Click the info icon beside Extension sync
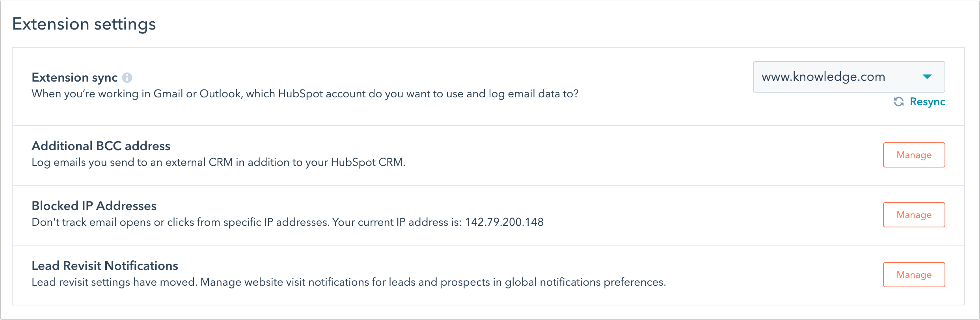Image resolution: width=980 pixels, height=320 pixels. 128,78
